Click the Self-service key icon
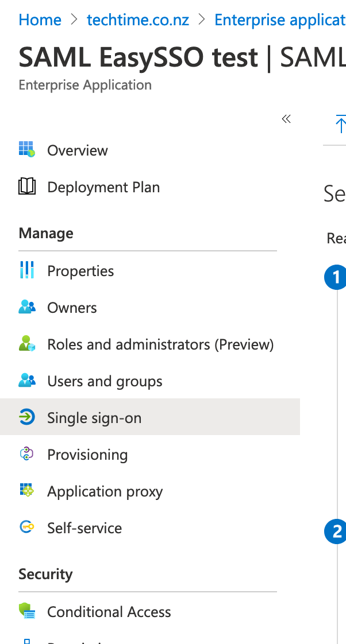Image resolution: width=346 pixels, height=644 pixels. click(27, 527)
